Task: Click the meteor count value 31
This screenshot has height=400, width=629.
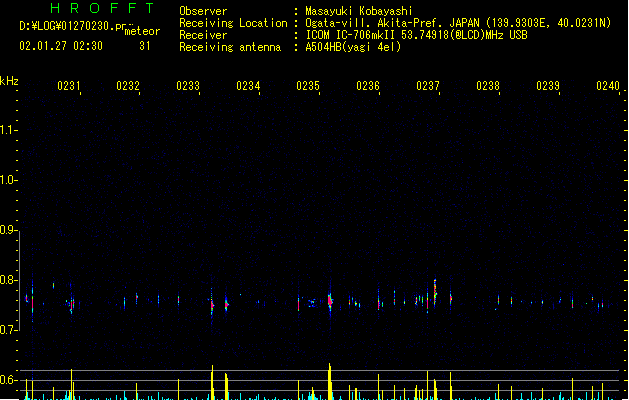Action: [x=145, y=46]
